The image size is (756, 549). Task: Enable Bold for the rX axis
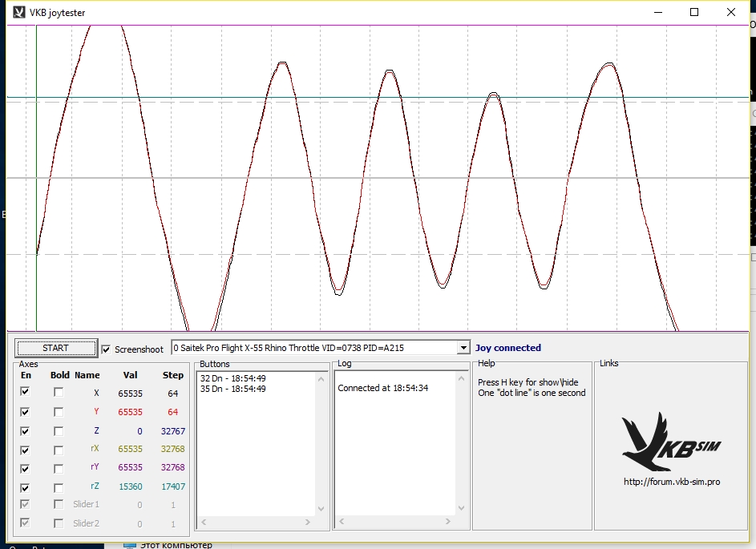tap(59, 450)
